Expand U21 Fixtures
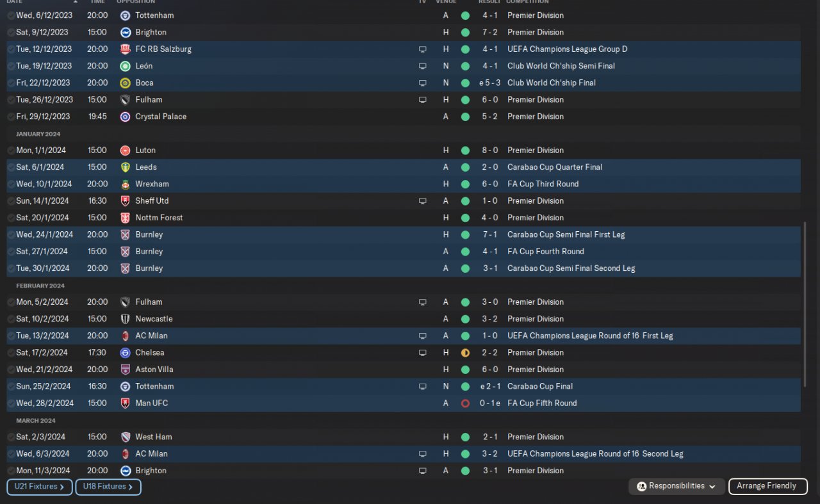Viewport: 820px width, 504px height. (39, 487)
